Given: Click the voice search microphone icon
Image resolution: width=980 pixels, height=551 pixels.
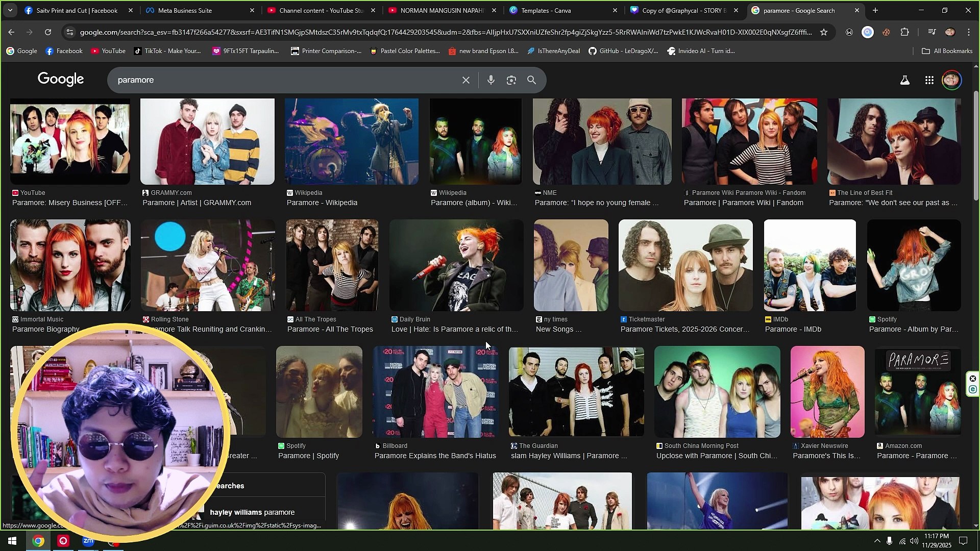Looking at the screenshot, I should (491, 80).
